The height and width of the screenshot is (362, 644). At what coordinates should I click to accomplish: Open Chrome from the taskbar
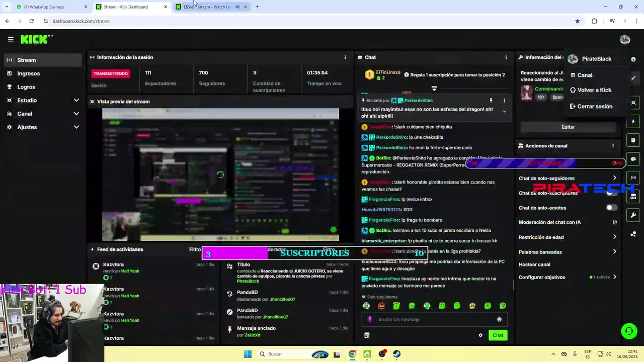point(352,354)
